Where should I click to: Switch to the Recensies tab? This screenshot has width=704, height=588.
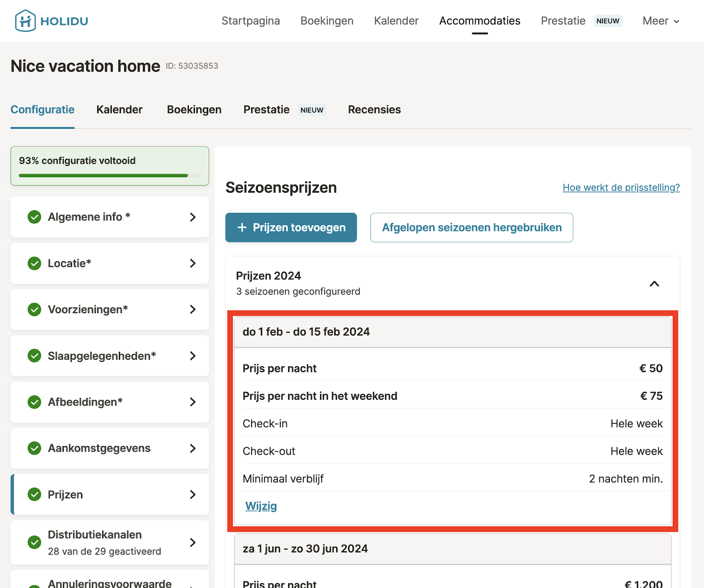point(374,110)
